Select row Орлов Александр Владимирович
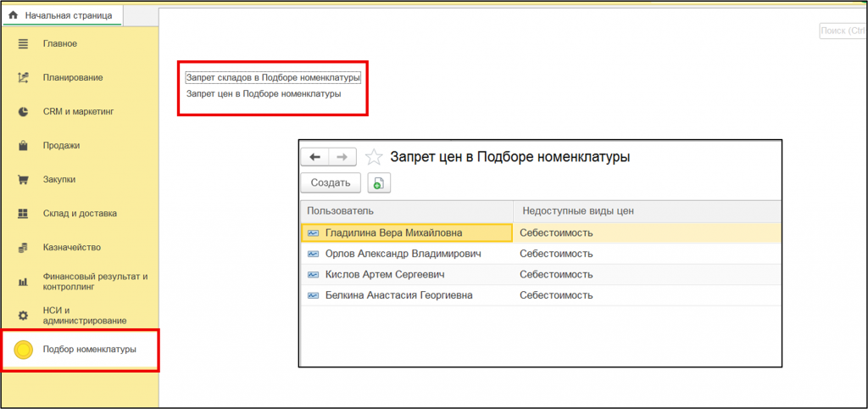Image resolution: width=868 pixels, height=409 pixels. 541,254
